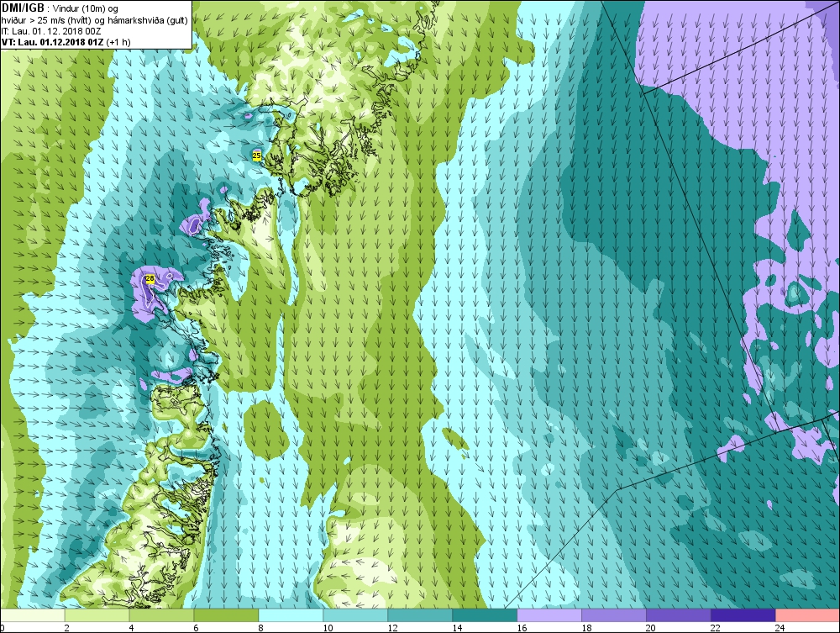The height and width of the screenshot is (633, 840).
Task: Click the legend value 8
Action: click(261, 628)
